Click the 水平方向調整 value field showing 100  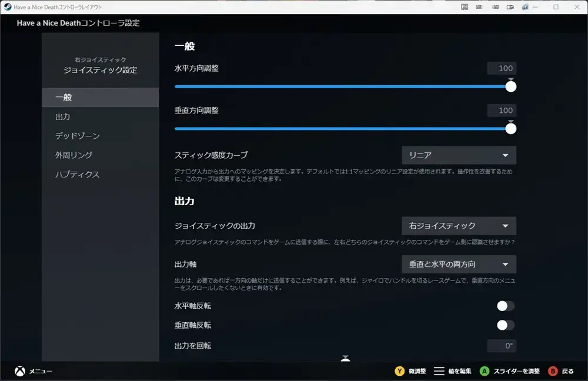[502, 68]
